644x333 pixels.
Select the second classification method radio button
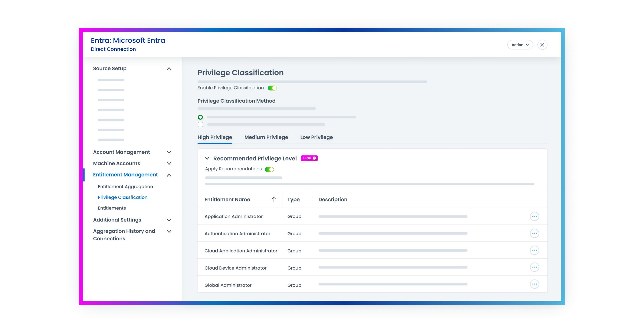[200, 125]
